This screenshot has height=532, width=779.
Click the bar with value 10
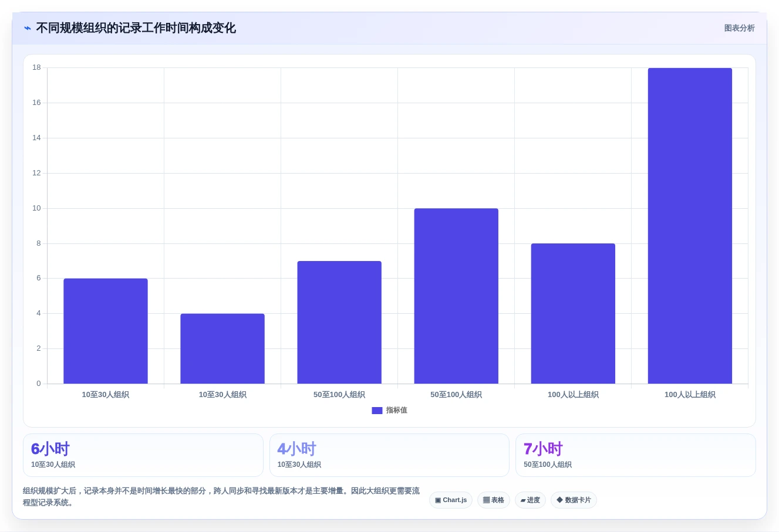[x=456, y=296]
